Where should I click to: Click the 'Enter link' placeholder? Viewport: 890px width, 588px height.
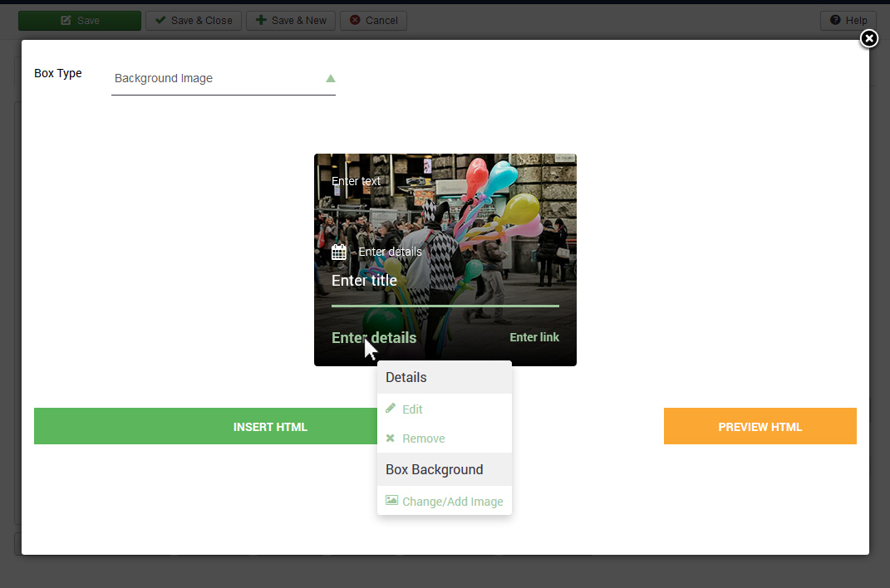click(x=534, y=337)
